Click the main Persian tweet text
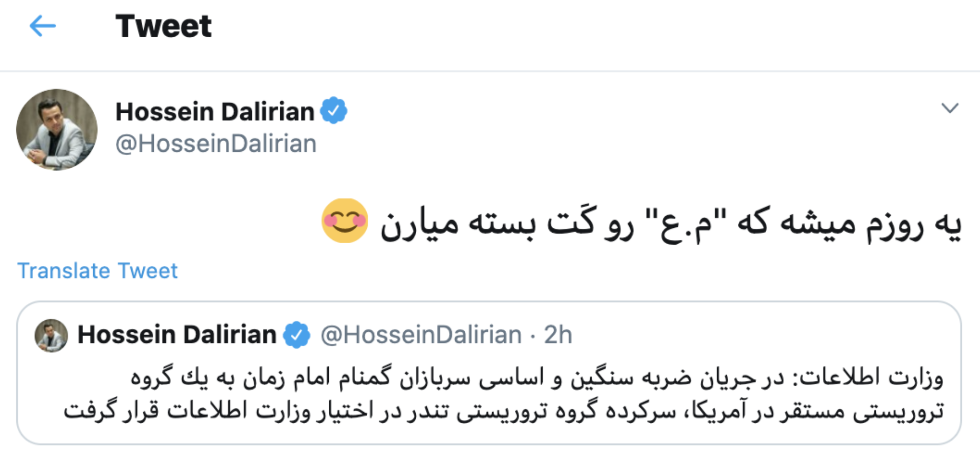 click(x=663, y=223)
